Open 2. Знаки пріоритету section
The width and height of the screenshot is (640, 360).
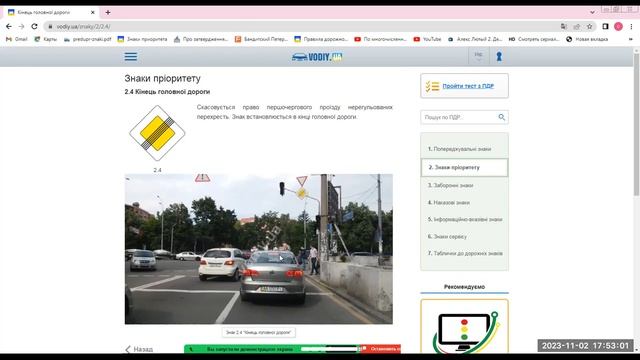coord(464,167)
